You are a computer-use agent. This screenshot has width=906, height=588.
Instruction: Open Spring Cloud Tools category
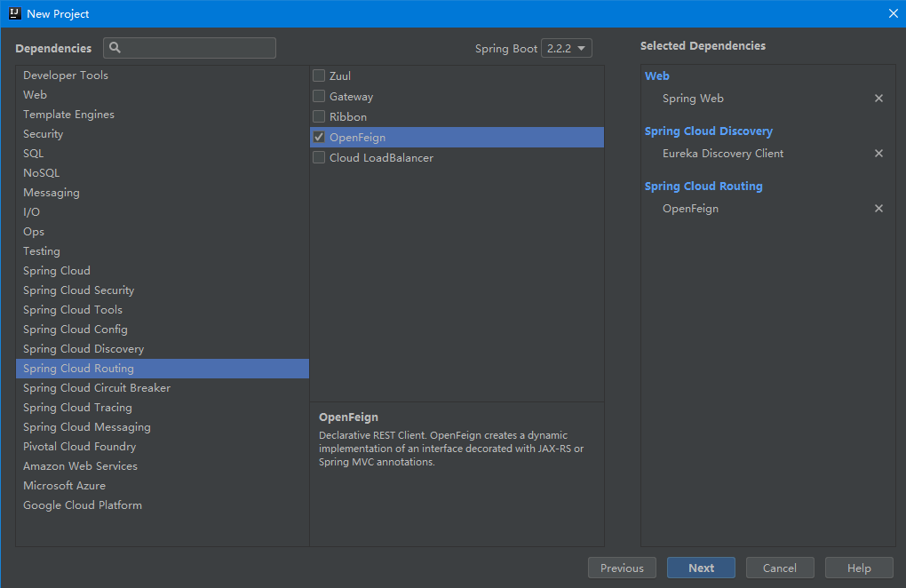point(163,310)
